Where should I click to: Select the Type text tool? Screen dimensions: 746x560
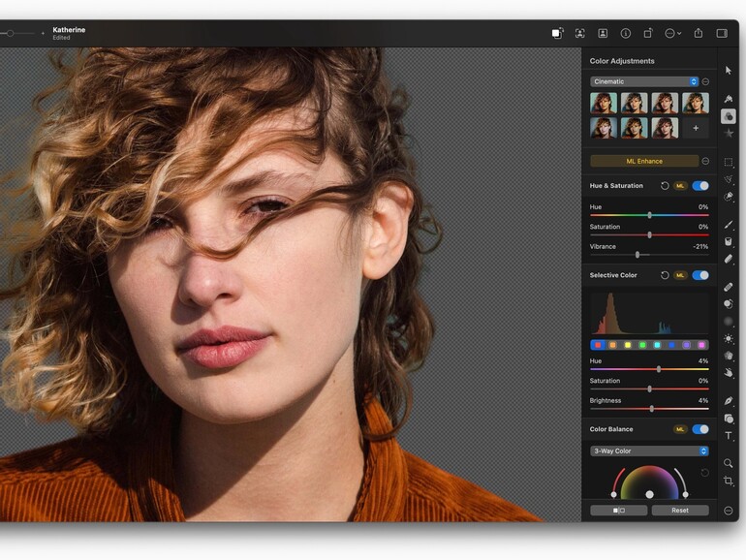[x=728, y=435]
